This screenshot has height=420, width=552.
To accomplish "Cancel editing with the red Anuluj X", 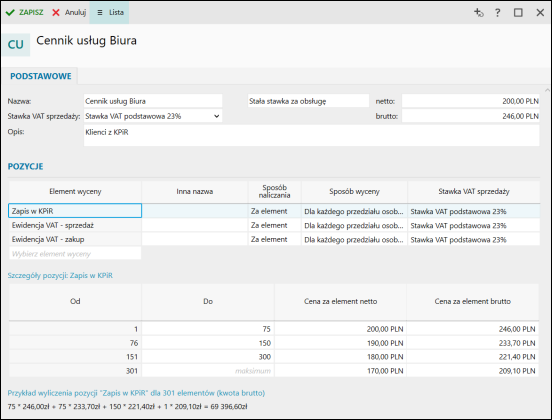I will click(x=69, y=12).
